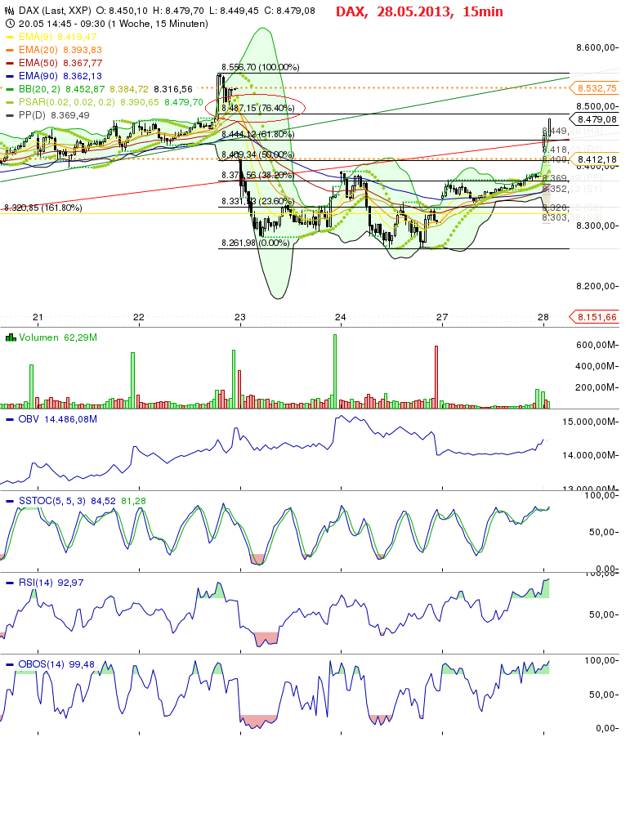The image size is (639, 840).
Task: Click black current price tag 8.479,08
Action: pos(595,119)
